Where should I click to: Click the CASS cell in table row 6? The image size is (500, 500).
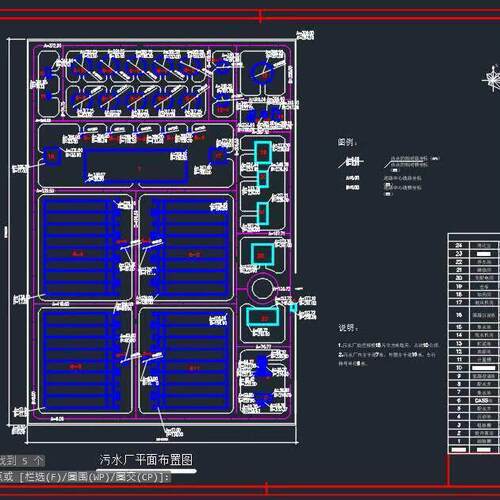pos(484,400)
